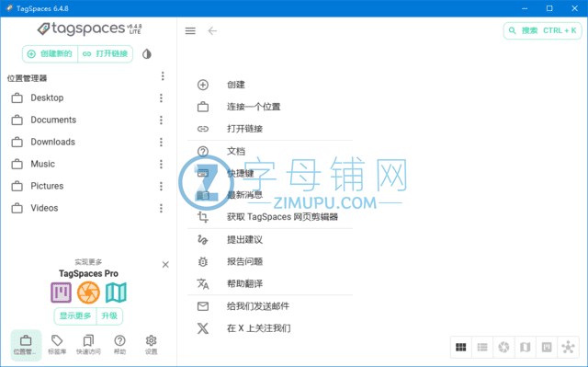Click the 创建新的 button

(x=50, y=54)
